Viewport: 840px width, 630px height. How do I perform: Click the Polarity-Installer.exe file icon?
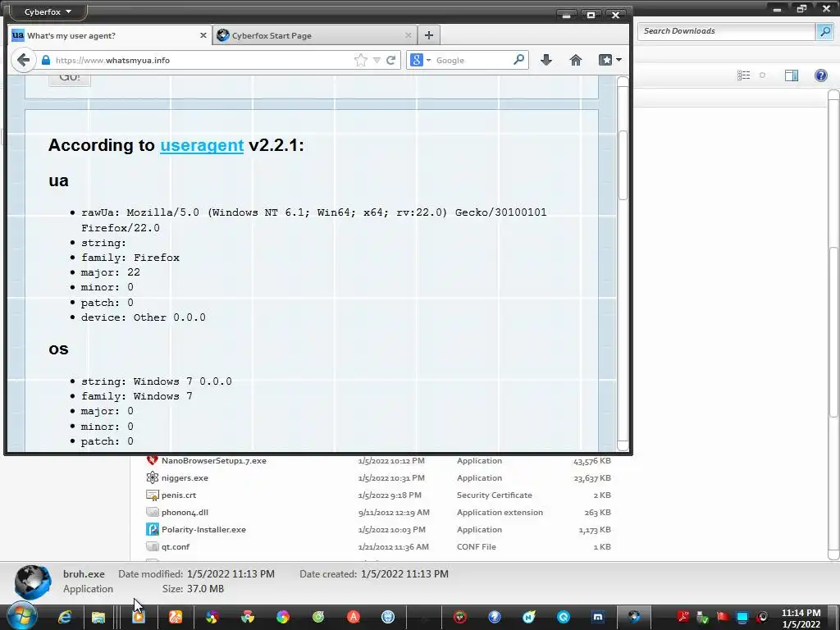152,529
